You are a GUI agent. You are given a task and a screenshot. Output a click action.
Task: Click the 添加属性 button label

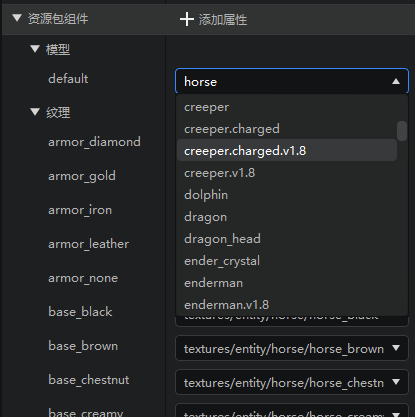tap(223, 20)
